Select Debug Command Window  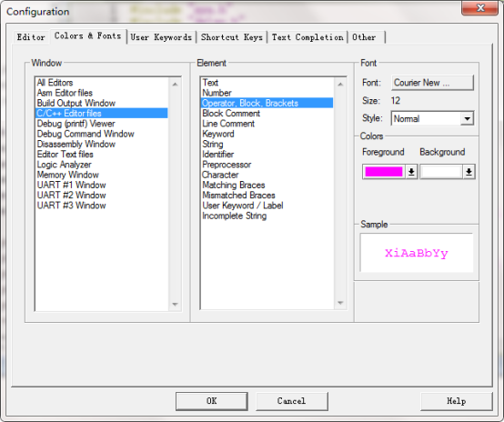(101, 134)
